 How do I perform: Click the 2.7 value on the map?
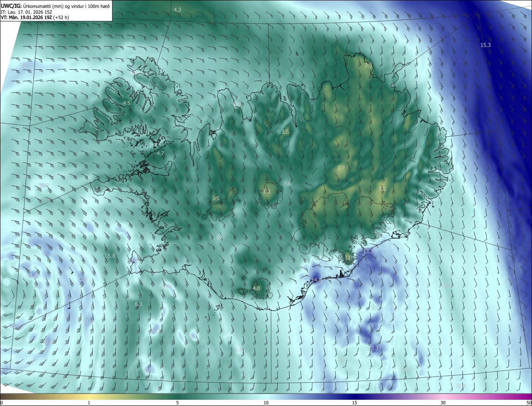[341, 168]
